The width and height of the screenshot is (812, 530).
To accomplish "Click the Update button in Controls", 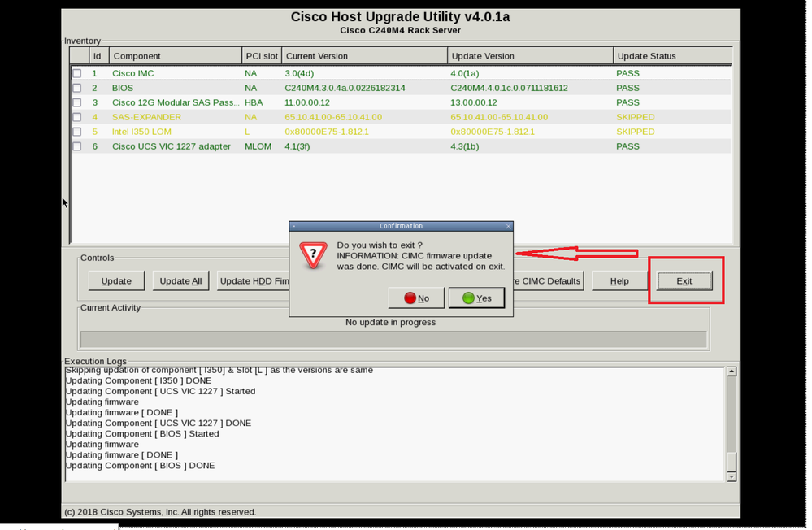I will (116, 280).
